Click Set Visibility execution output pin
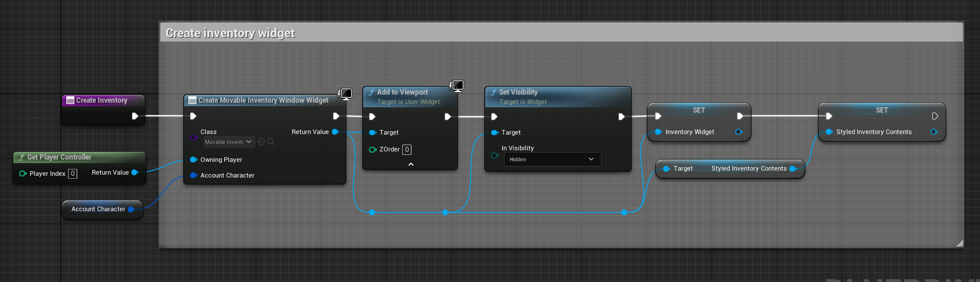Image resolution: width=980 pixels, height=282 pixels. point(621,117)
